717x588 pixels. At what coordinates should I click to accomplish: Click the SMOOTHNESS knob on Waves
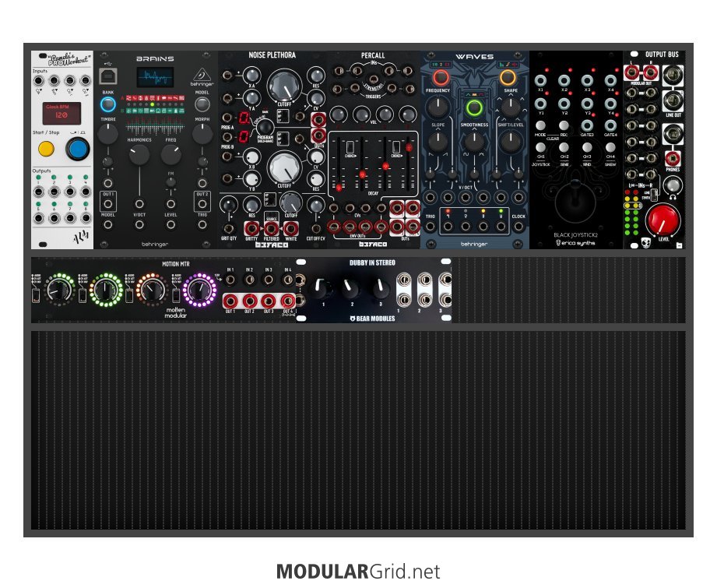point(474,142)
